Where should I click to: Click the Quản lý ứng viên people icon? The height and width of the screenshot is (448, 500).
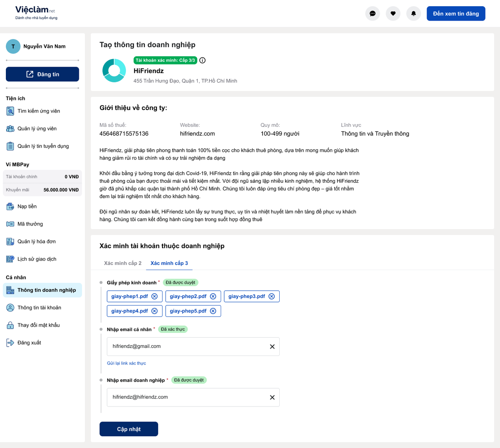(x=10, y=129)
